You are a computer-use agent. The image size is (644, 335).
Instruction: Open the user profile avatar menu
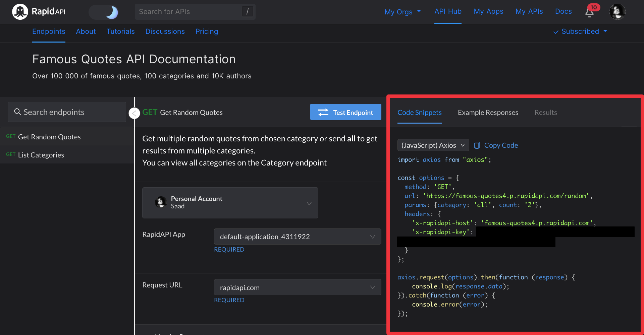coord(617,12)
